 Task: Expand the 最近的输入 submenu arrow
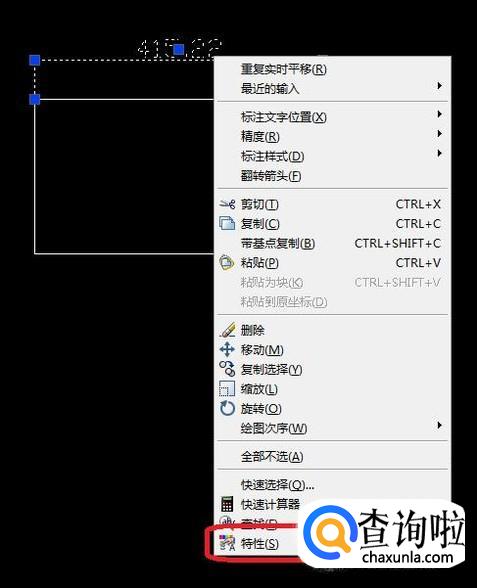pos(440,86)
